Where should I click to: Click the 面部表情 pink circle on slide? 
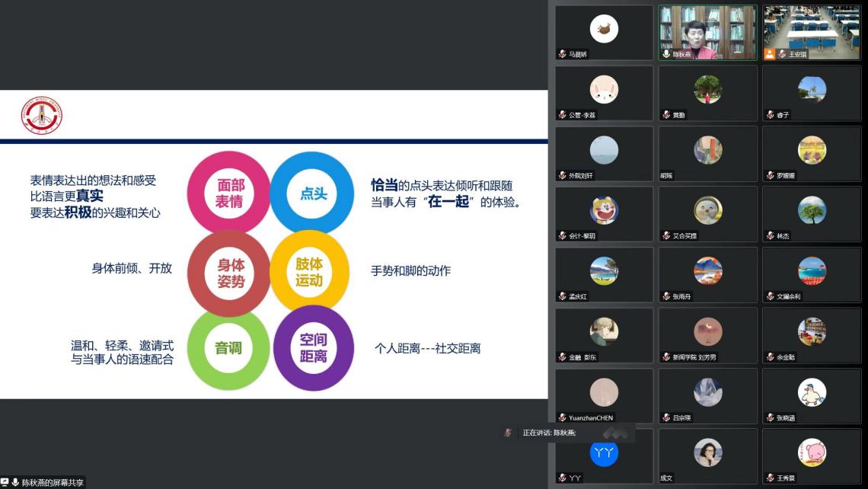(x=229, y=193)
